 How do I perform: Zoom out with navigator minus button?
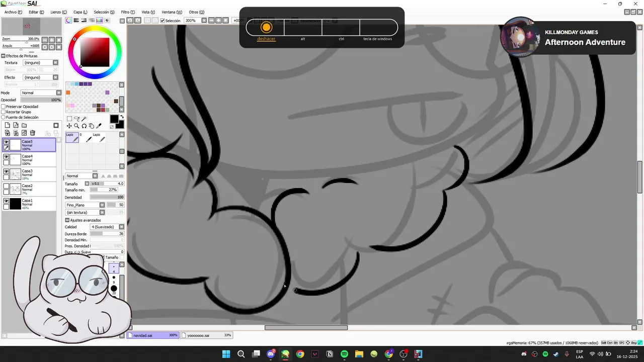click(x=45, y=40)
